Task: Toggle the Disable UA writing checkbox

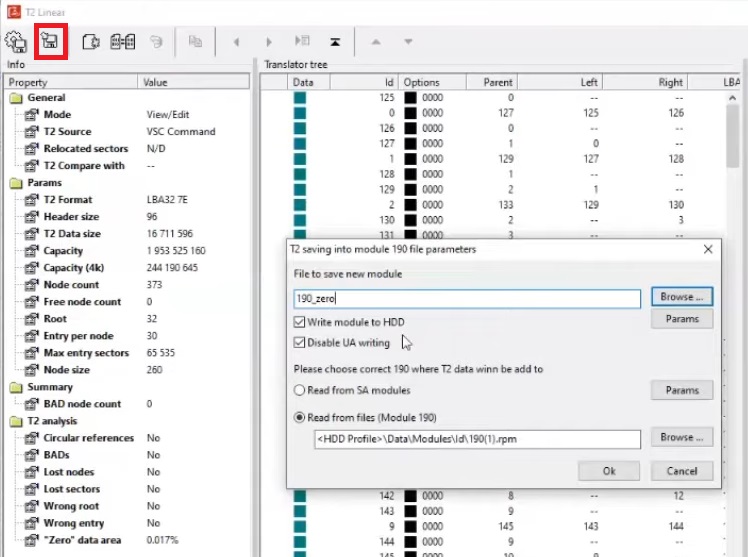Action: coord(300,342)
